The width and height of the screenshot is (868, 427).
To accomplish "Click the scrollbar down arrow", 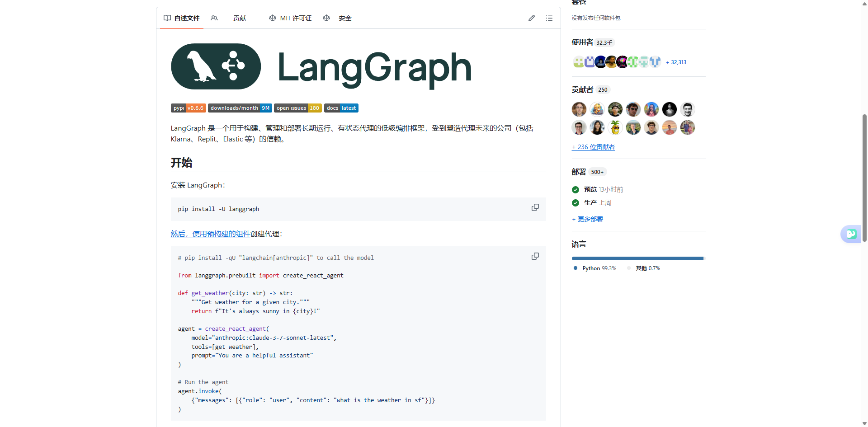I will pyautogui.click(x=864, y=423).
